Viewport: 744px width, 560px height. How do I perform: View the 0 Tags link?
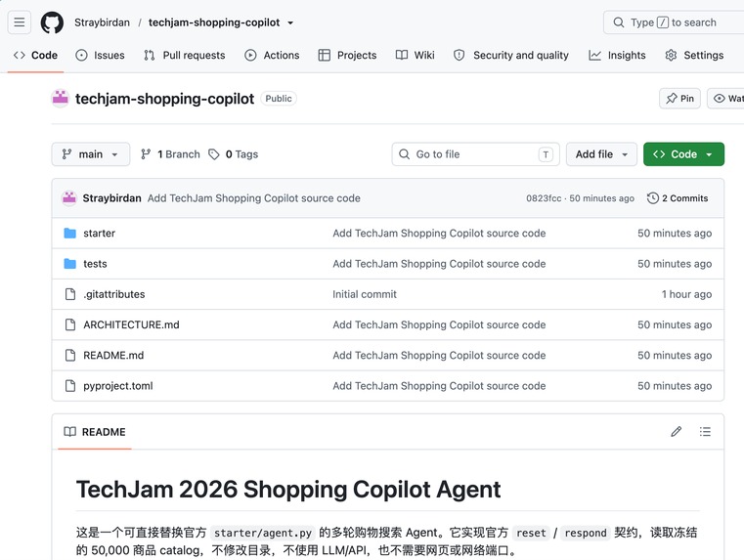pyautogui.click(x=234, y=154)
